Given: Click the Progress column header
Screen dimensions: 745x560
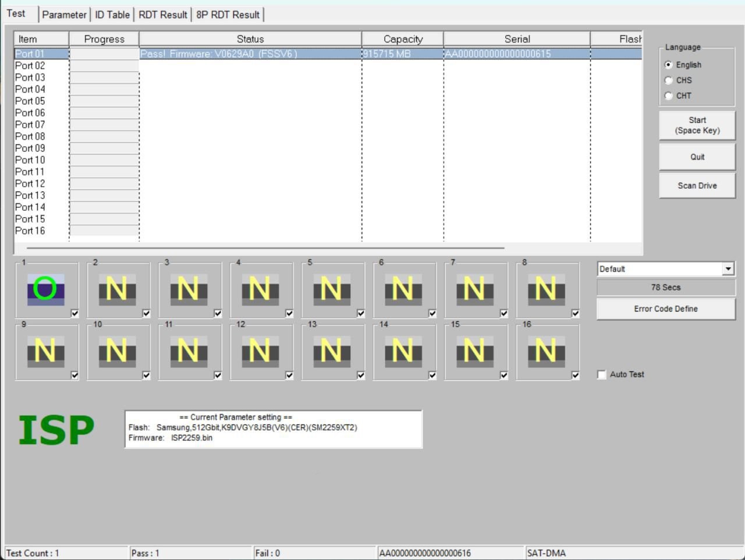Looking at the screenshot, I should (x=104, y=39).
